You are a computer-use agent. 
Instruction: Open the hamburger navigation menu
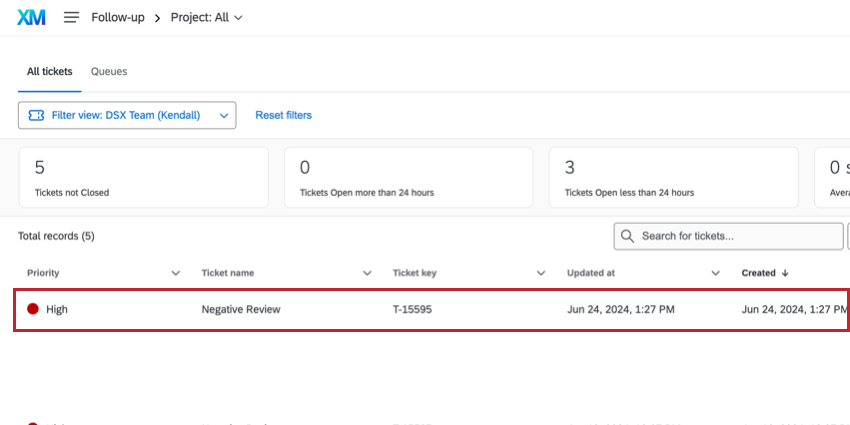point(71,17)
